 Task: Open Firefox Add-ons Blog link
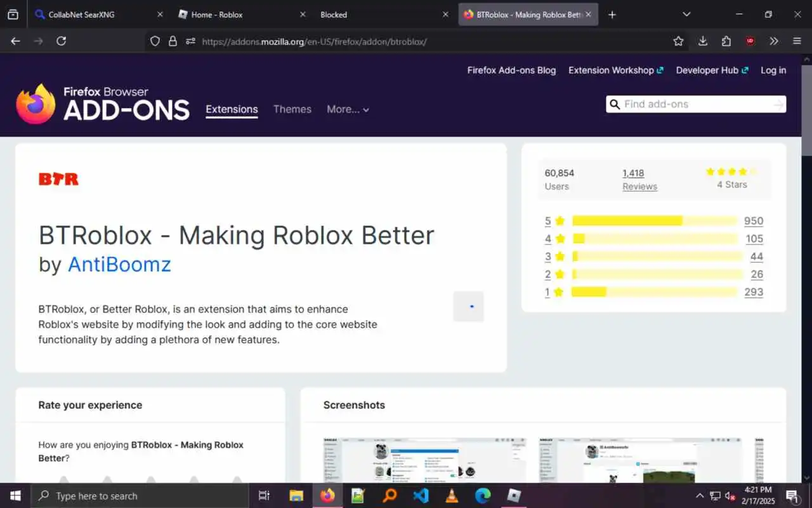[511, 70]
